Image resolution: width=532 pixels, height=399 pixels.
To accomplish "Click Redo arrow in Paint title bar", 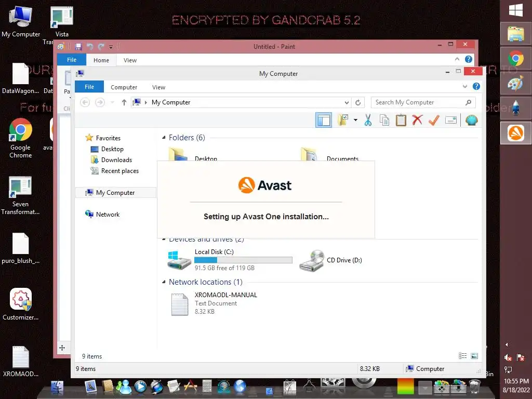I will click(101, 46).
